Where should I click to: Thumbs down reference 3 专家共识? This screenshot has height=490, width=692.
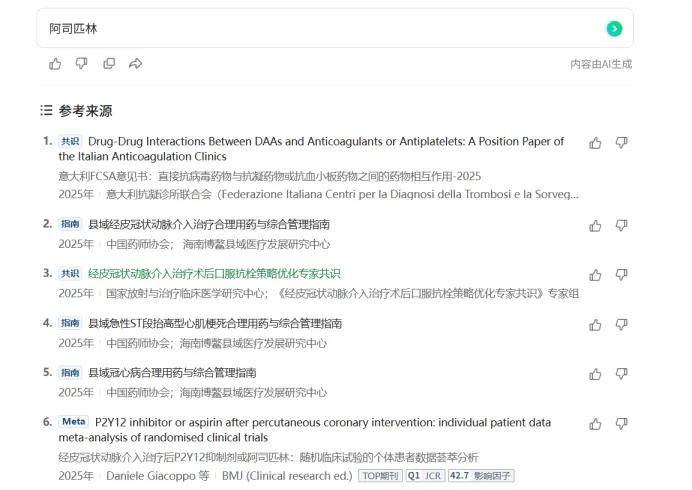(621, 275)
